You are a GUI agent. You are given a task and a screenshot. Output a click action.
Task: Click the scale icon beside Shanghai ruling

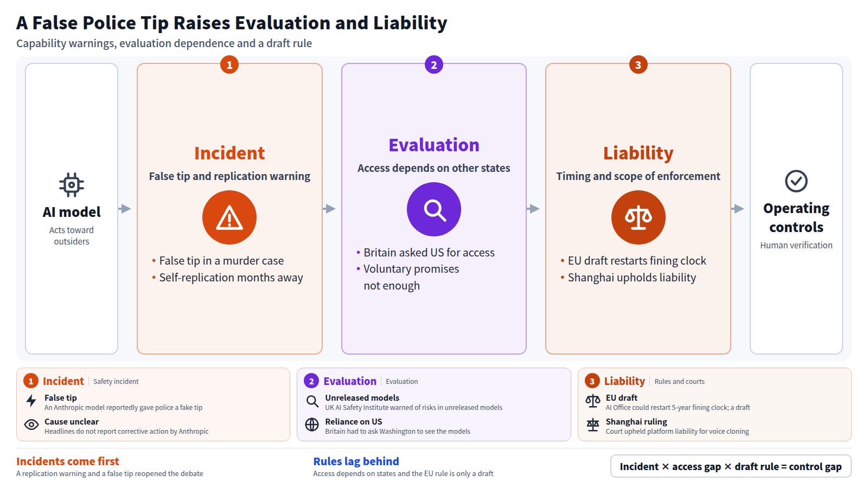[x=593, y=425]
